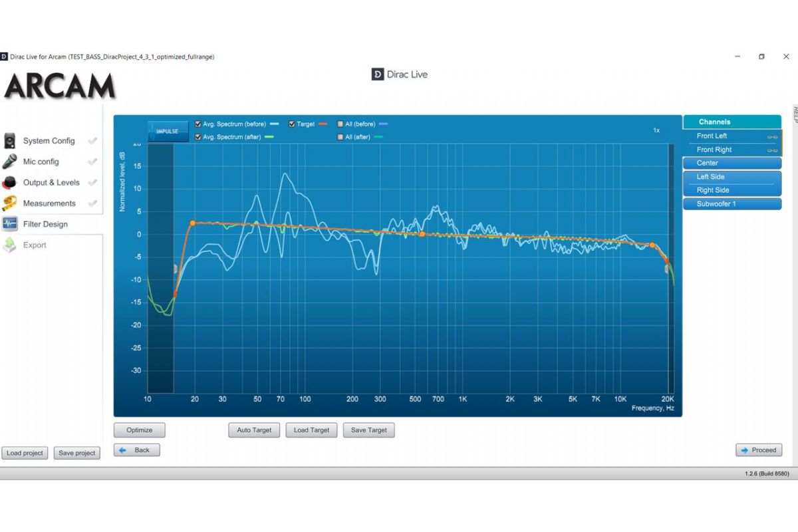This screenshot has height=532, width=798.
Task: Select the Center channel
Action: click(x=732, y=163)
